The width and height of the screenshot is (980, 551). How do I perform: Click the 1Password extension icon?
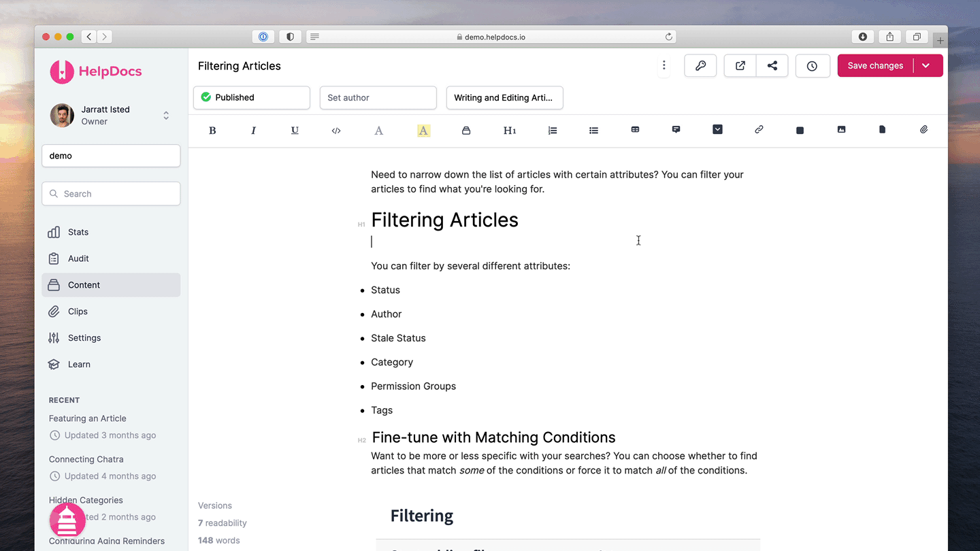(x=263, y=37)
